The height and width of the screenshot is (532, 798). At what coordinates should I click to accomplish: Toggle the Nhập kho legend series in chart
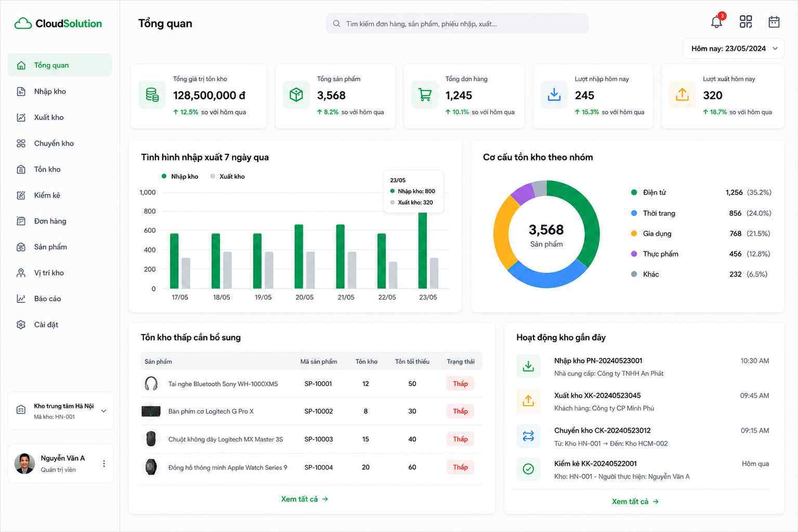(180, 177)
